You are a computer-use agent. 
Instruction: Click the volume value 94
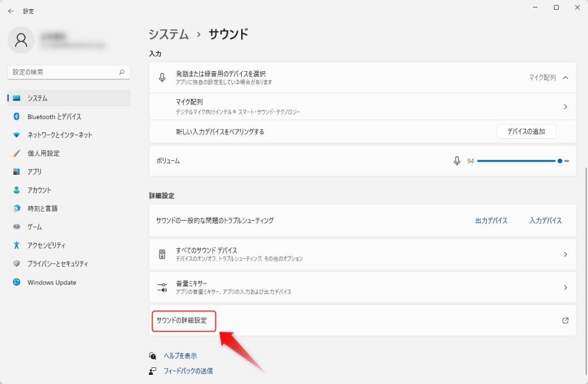pyautogui.click(x=470, y=161)
